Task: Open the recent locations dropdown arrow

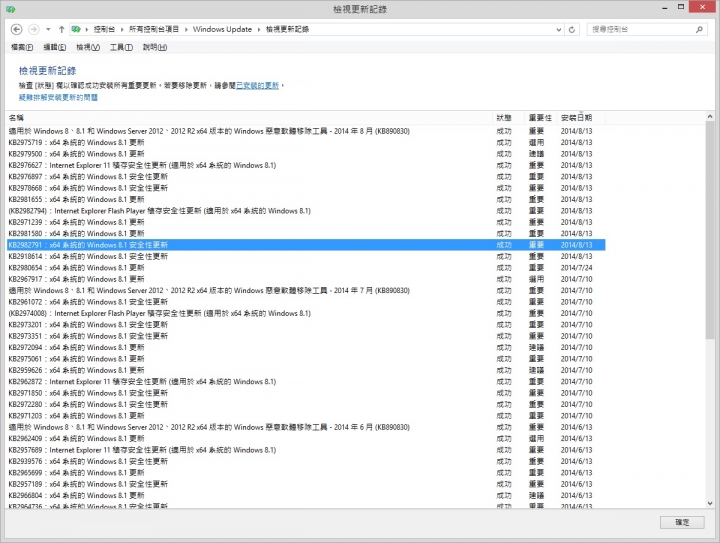Action: click(x=48, y=29)
